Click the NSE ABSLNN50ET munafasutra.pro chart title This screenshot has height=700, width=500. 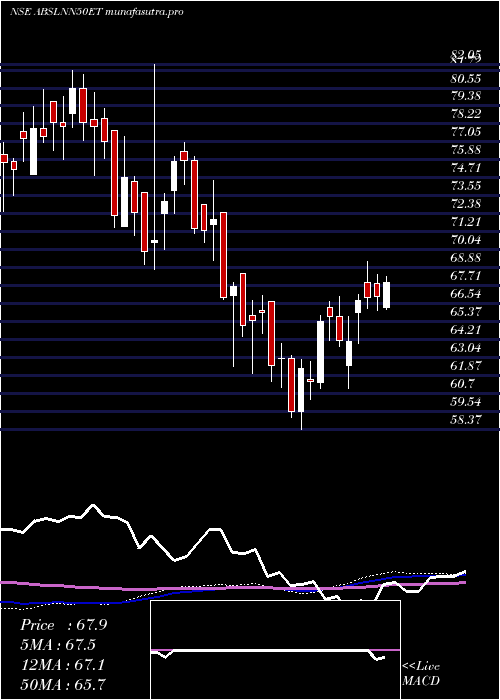click(x=96, y=12)
